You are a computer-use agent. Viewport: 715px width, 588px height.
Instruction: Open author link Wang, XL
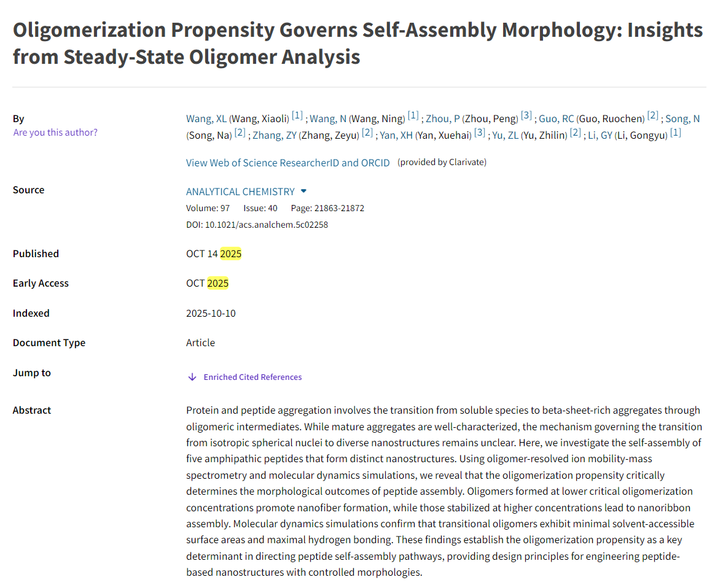coord(206,119)
